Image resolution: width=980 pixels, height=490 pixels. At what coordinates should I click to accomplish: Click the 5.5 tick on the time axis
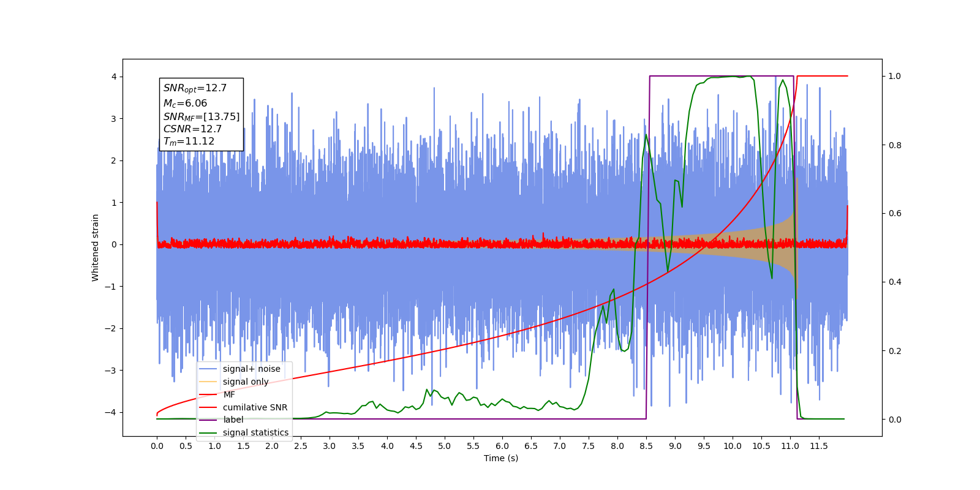473,446
